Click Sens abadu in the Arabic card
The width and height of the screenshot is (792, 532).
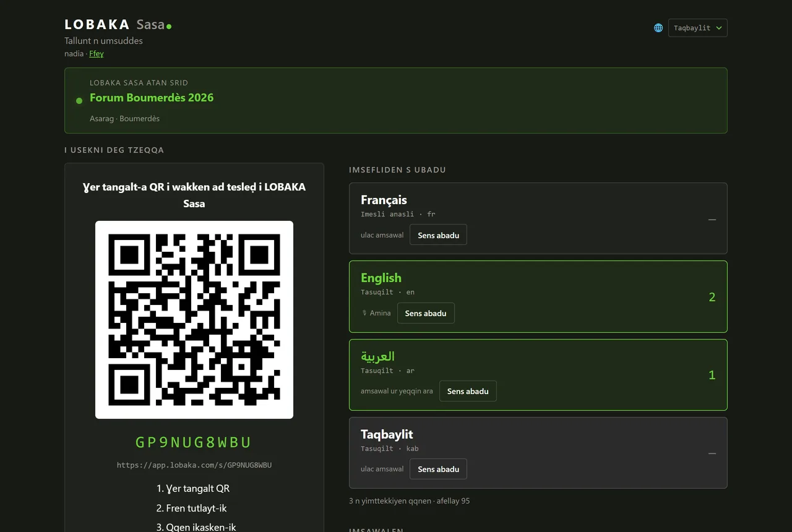point(468,391)
